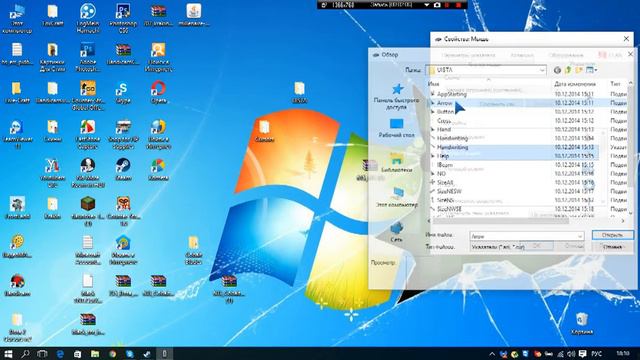Create a new folder in Browse dialog

pyautogui.click(x=579, y=70)
